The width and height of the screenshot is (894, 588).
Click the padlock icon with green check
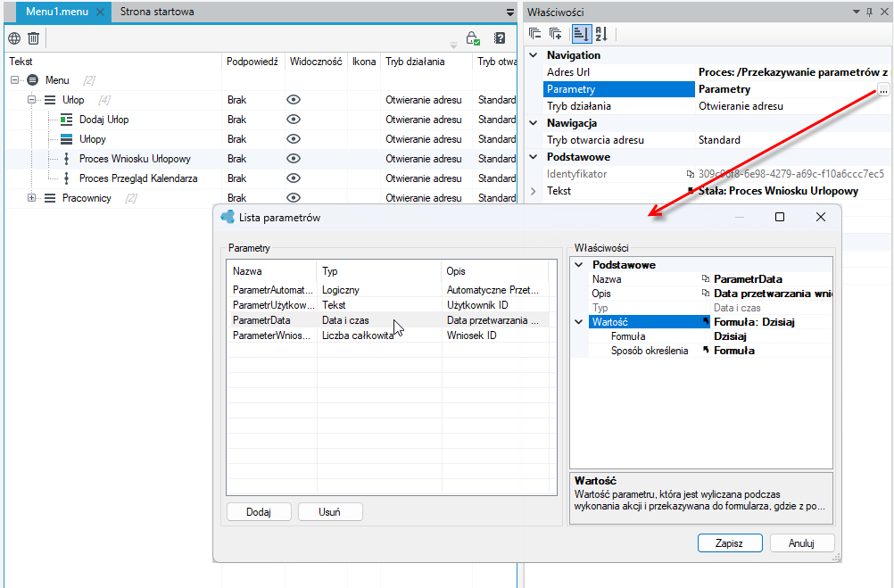[x=473, y=38]
